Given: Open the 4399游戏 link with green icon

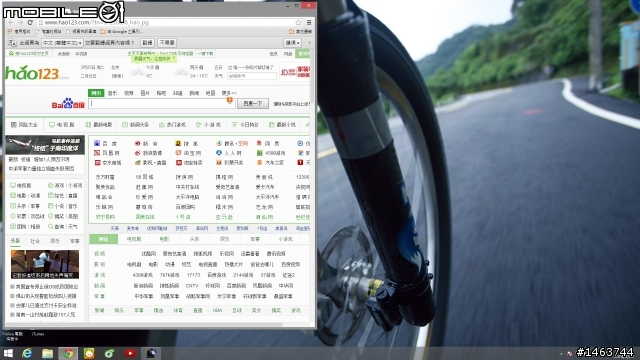Looking at the screenshot, I should click(271, 153).
